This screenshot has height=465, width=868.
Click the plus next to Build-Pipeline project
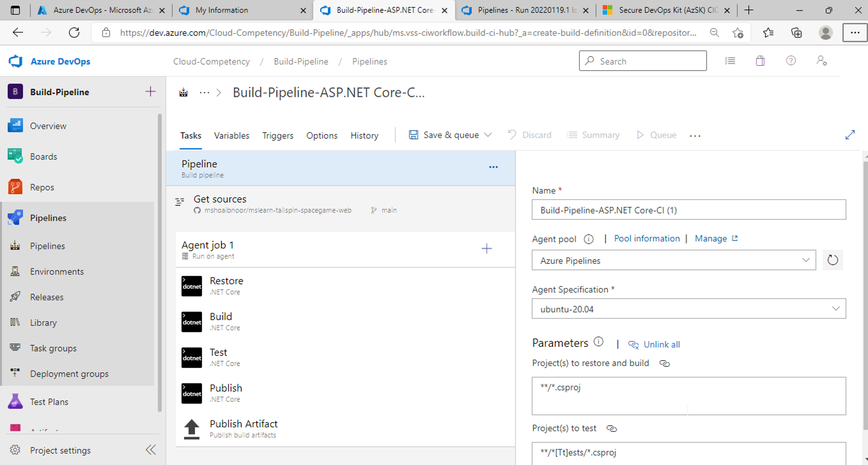[x=150, y=92]
